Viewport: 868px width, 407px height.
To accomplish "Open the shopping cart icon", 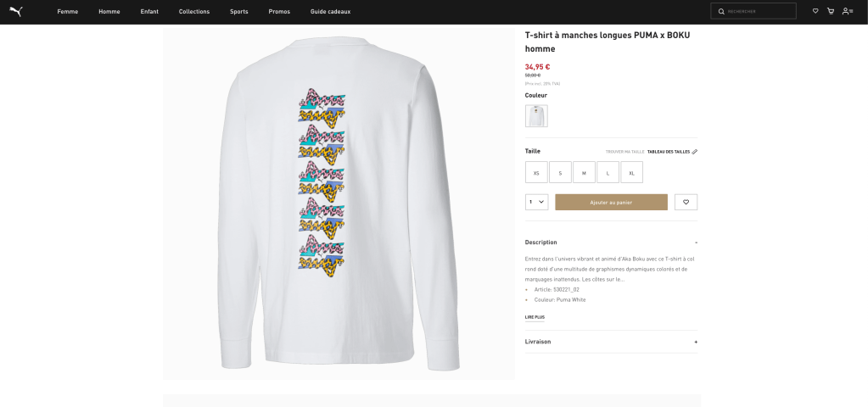I will point(831,11).
